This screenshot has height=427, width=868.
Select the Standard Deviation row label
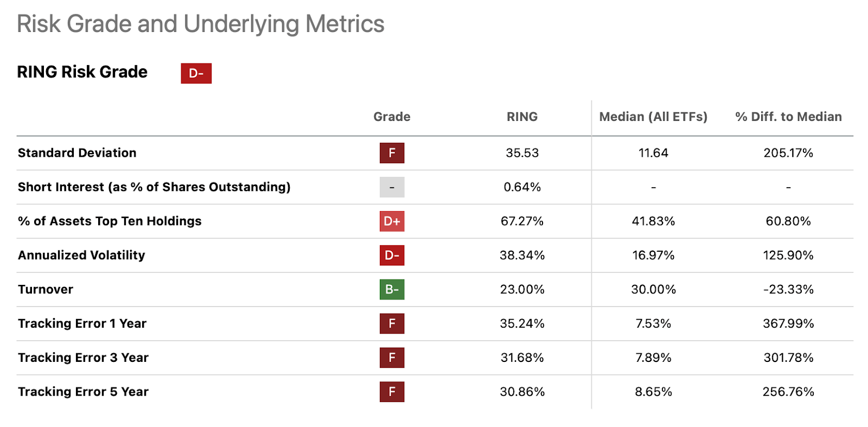pyautogui.click(x=77, y=153)
